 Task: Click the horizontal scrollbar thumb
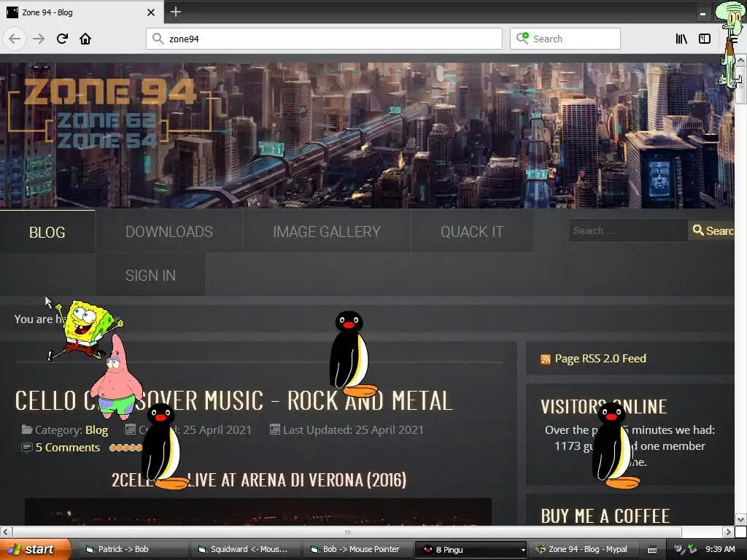tap(347, 532)
